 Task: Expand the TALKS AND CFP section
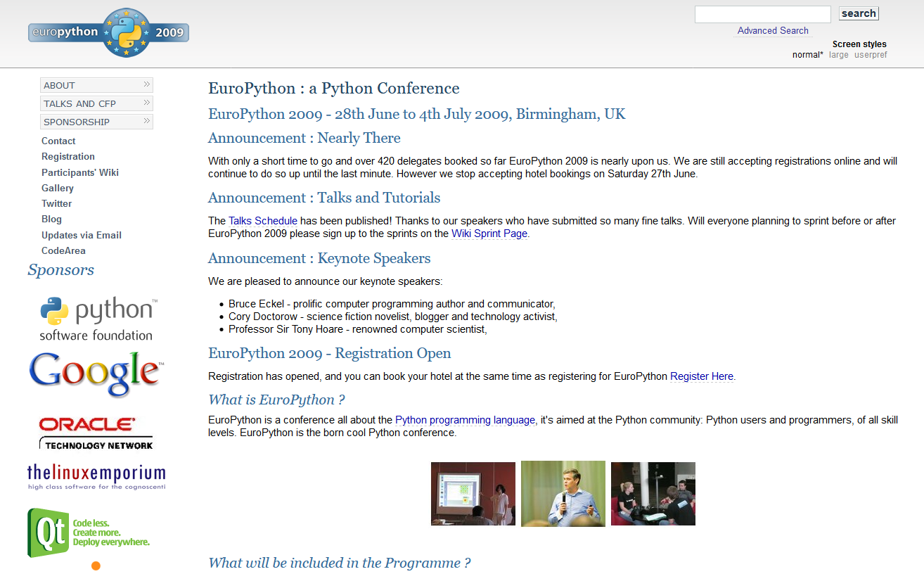click(96, 103)
